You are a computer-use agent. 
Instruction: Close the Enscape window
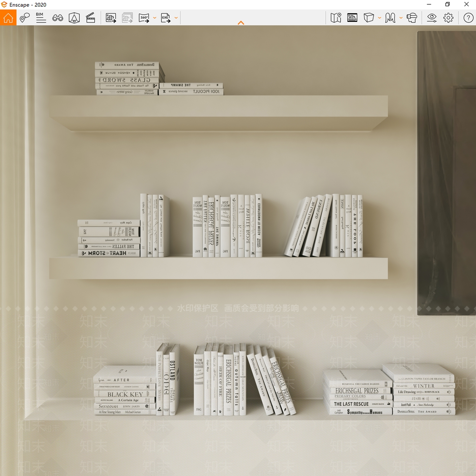pyautogui.click(x=466, y=4)
